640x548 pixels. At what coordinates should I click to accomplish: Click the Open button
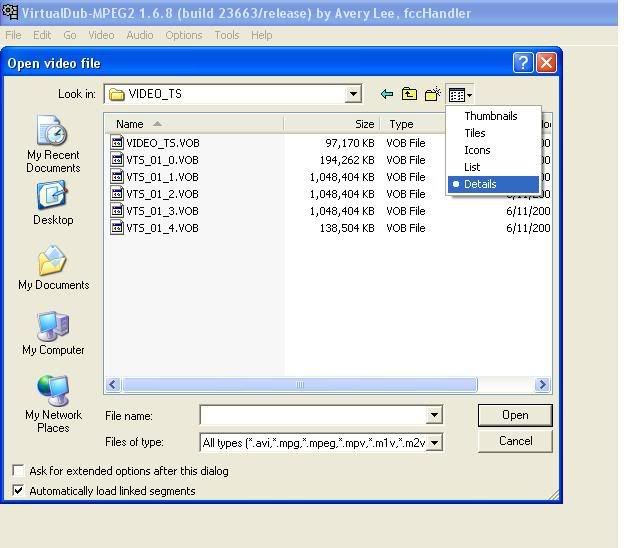[x=515, y=415]
